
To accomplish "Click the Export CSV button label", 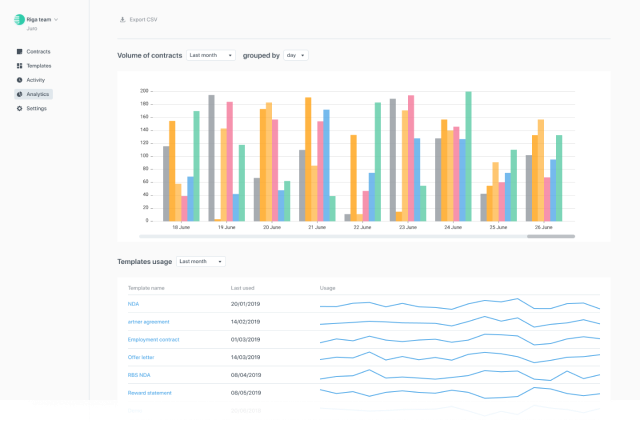I will [x=143, y=19].
